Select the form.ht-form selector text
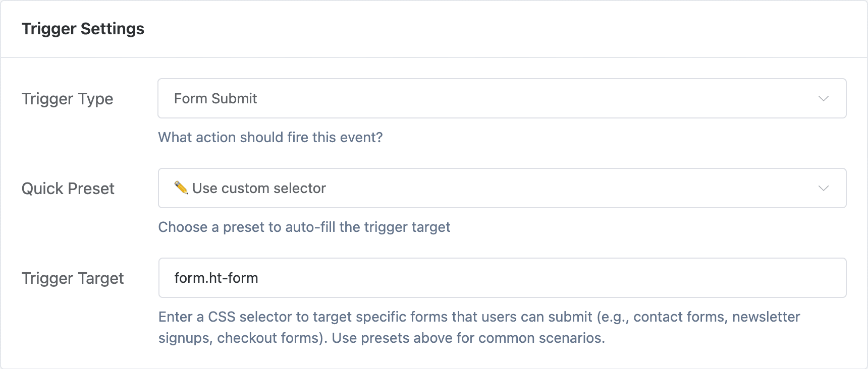868x369 pixels. point(216,277)
